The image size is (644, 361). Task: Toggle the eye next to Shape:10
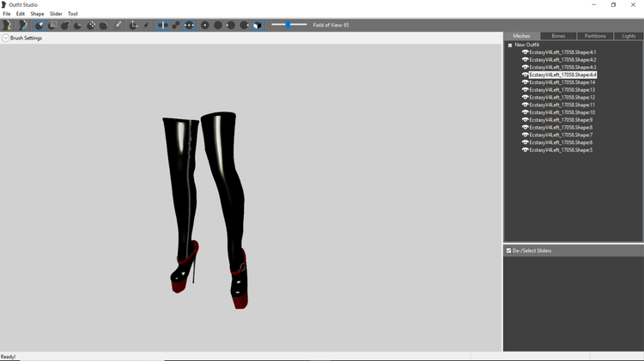[x=525, y=112]
